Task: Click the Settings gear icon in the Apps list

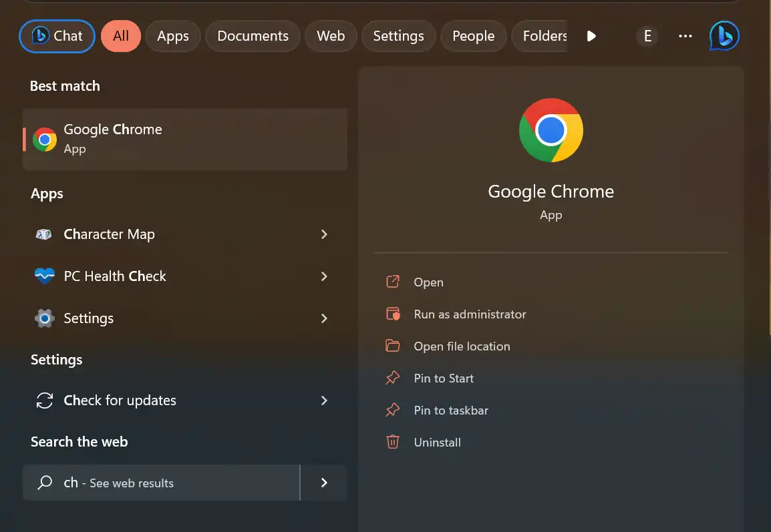Action: (45, 318)
